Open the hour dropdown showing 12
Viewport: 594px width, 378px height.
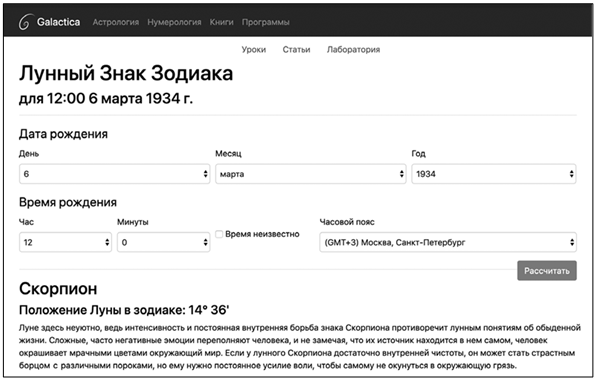(x=66, y=242)
